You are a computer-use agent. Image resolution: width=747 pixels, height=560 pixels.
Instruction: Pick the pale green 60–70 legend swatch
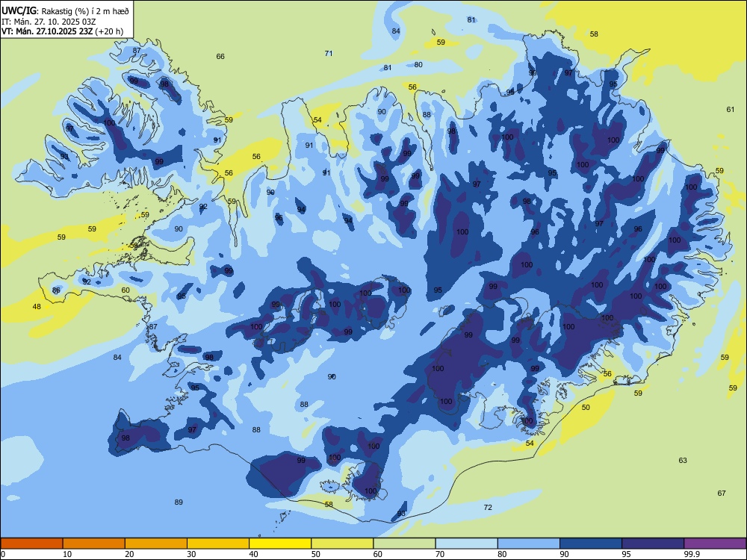[x=404, y=544]
